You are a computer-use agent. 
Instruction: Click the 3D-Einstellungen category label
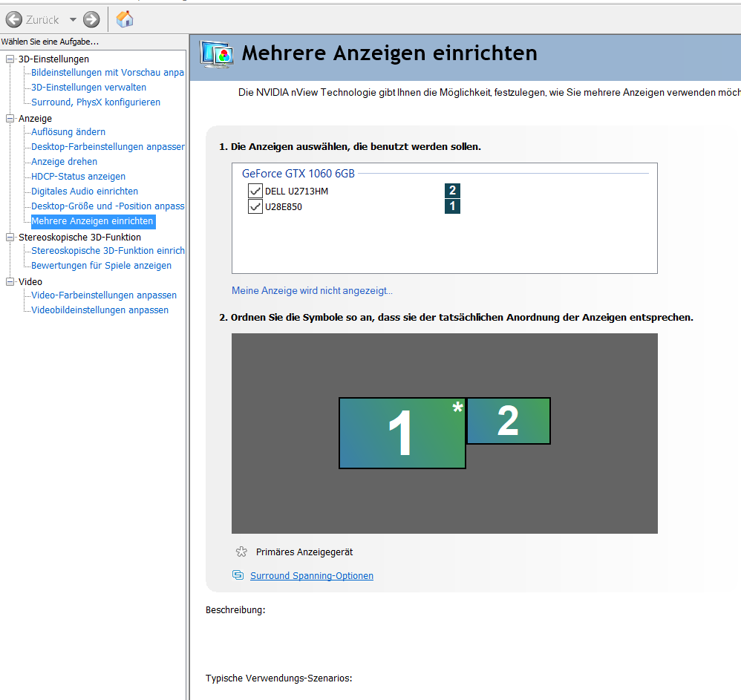(x=54, y=59)
